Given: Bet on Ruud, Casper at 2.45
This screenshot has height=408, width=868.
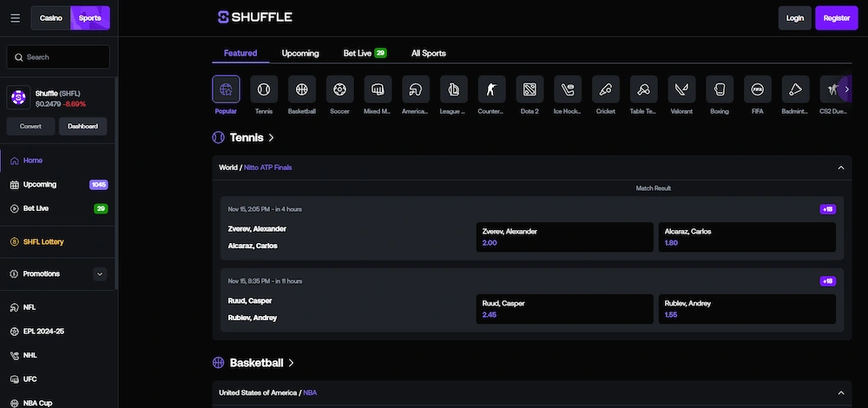Looking at the screenshot, I should 565,309.
